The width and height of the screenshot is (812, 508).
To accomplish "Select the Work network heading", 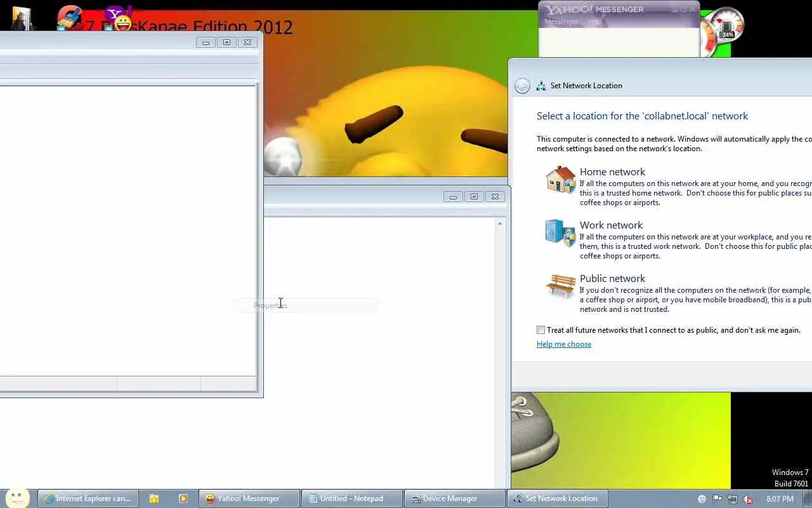I will (x=611, y=225).
